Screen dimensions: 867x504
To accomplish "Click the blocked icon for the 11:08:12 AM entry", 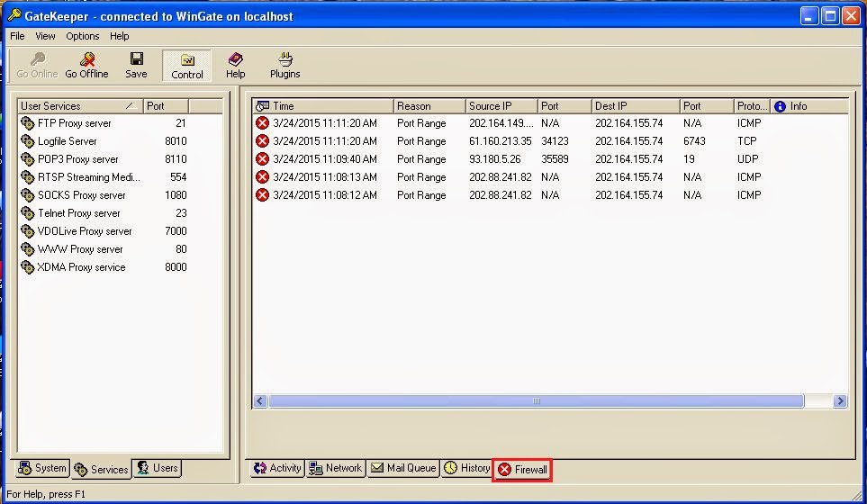I will click(263, 195).
